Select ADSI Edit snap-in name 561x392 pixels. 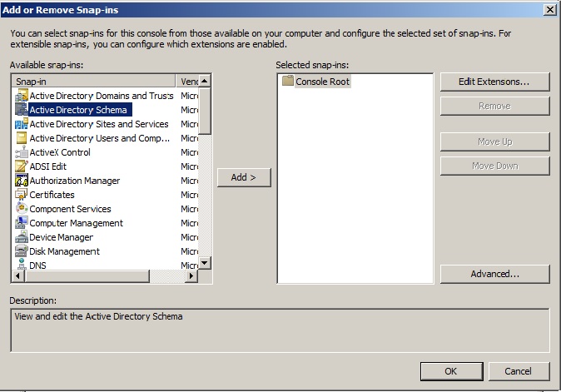pyautogui.click(x=48, y=166)
